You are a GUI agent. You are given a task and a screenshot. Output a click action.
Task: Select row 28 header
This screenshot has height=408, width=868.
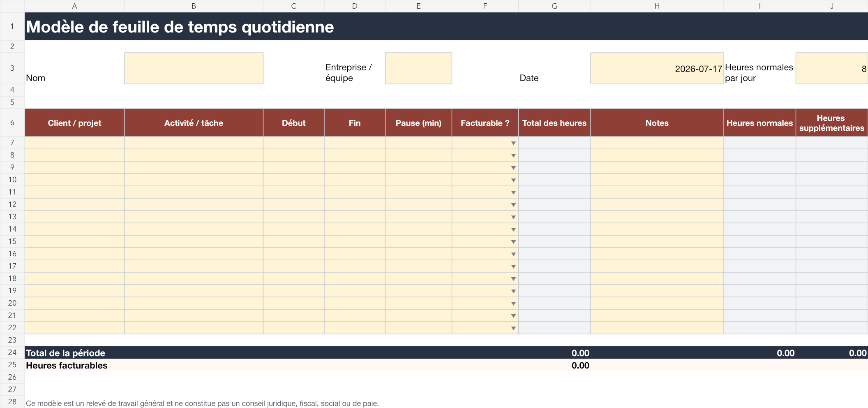tap(12, 402)
